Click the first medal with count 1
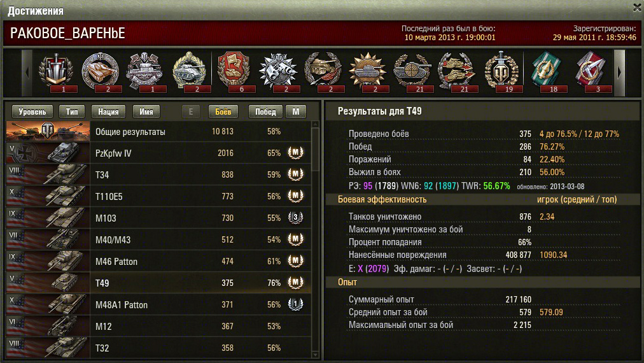The width and height of the screenshot is (644, 363). point(56,72)
